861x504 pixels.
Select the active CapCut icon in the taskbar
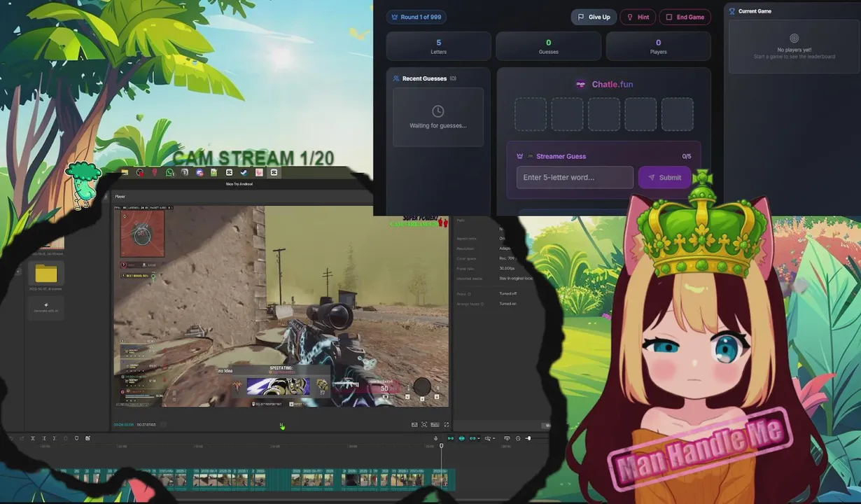click(274, 172)
